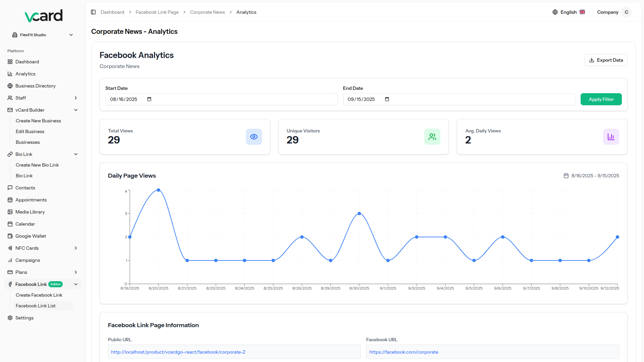Screen dimensions: 644x362
Task: Select Edit Business in sidebar
Action: click(x=30, y=131)
